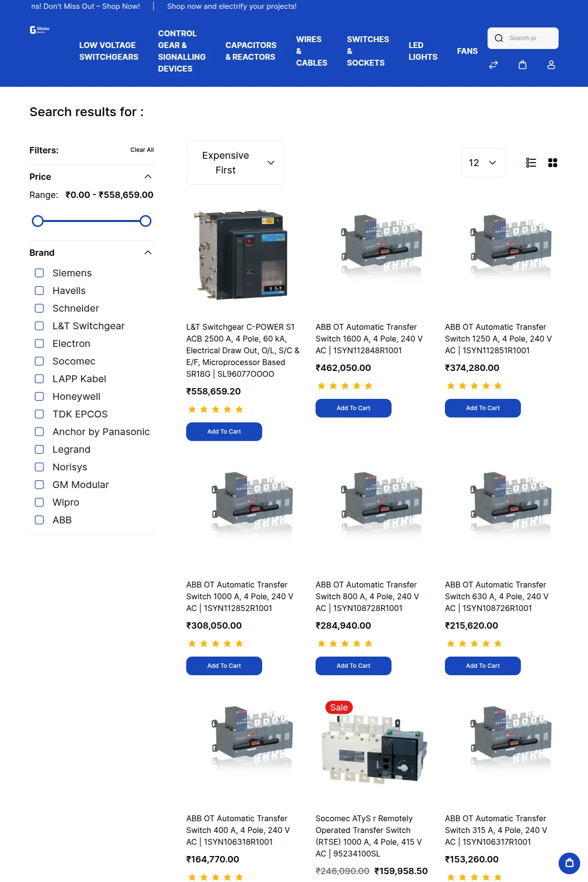
Task: Tick the Anchor by Panasonic checkbox
Action: click(x=39, y=432)
